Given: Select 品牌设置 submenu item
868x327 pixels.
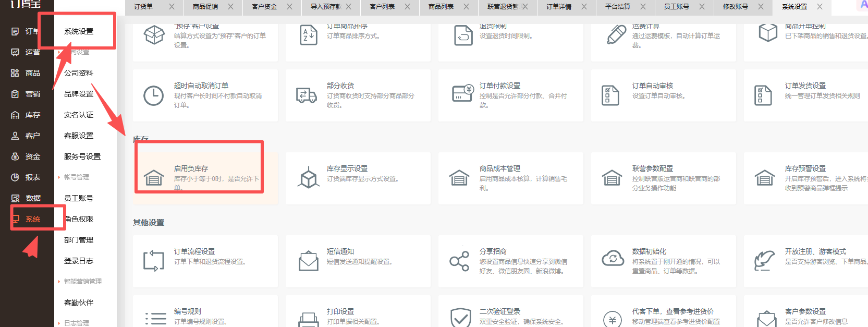Looking at the screenshot, I should point(79,94).
